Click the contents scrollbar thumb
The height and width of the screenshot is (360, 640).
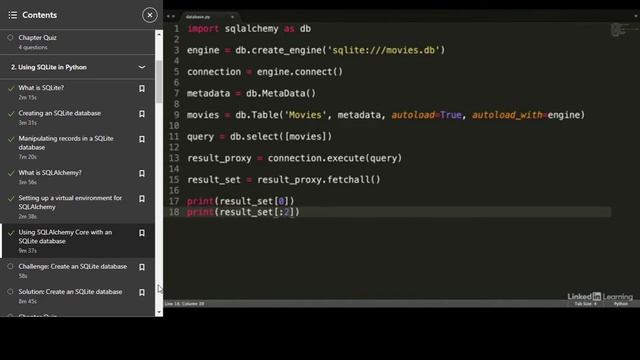coord(159,82)
